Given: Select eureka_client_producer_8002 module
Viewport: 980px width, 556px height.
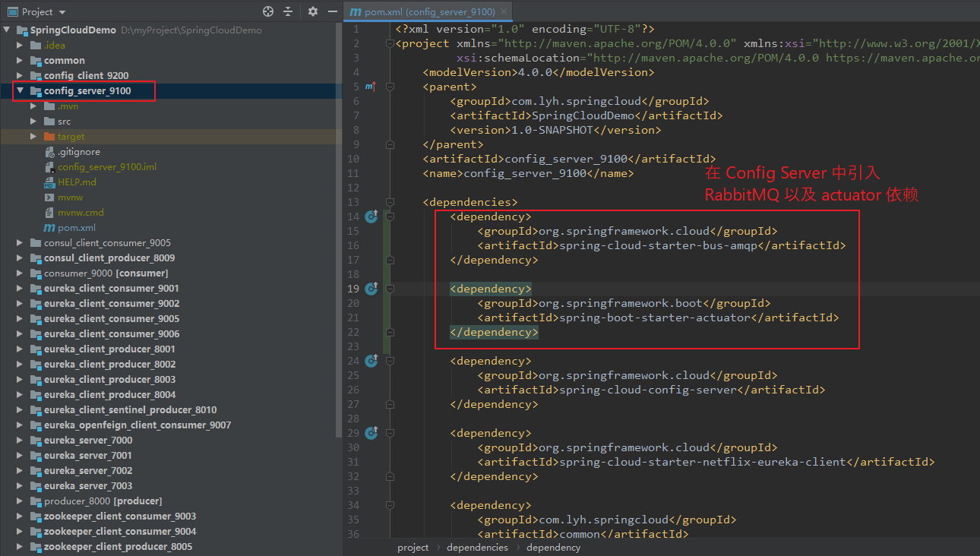Looking at the screenshot, I should [x=109, y=365].
